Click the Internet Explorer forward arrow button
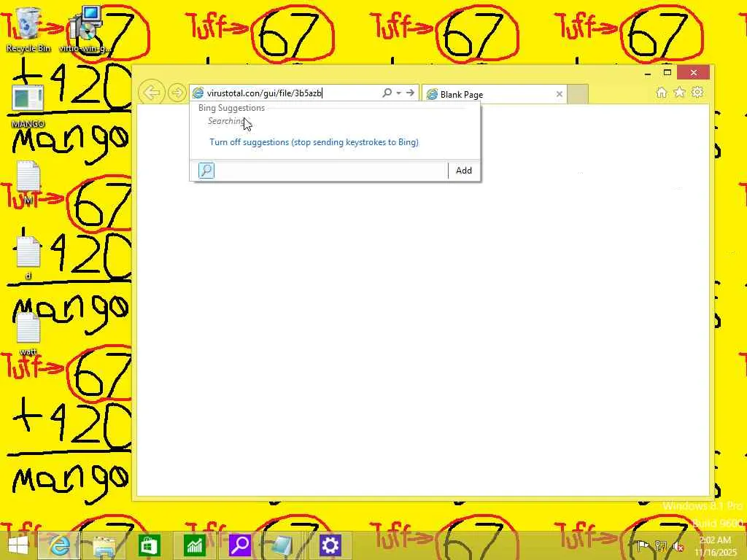The height and width of the screenshot is (560, 747). 177,93
